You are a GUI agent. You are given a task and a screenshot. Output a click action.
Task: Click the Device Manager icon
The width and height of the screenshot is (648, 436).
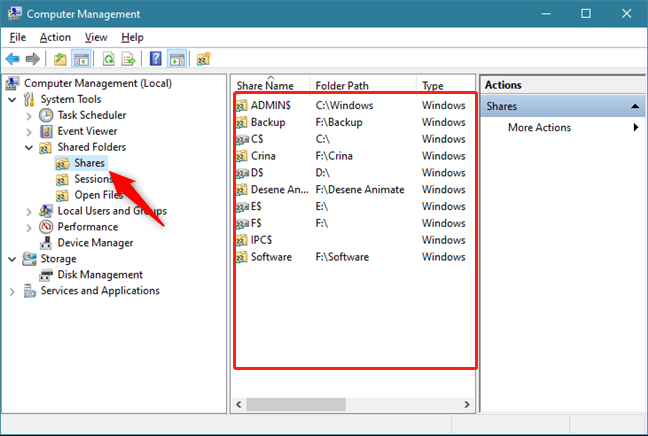pos(46,243)
